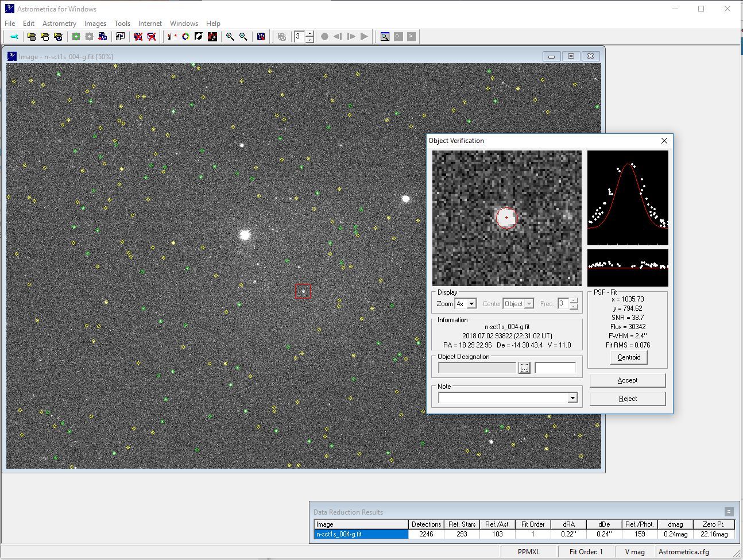Viewport: 743px width, 560px height.
Task: Expand the Zoom 4x dropdown
Action: click(x=471, y=304)
